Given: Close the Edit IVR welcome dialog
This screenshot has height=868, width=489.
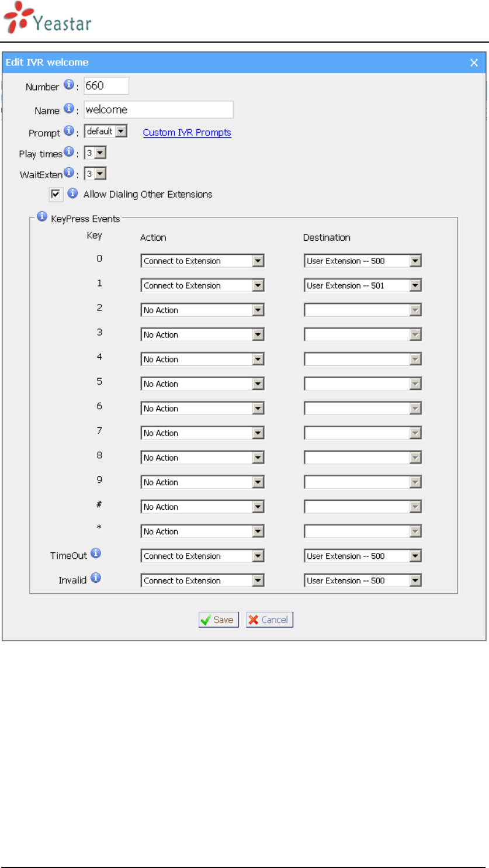Looking at the screenshot, I should tap(474, 63).
